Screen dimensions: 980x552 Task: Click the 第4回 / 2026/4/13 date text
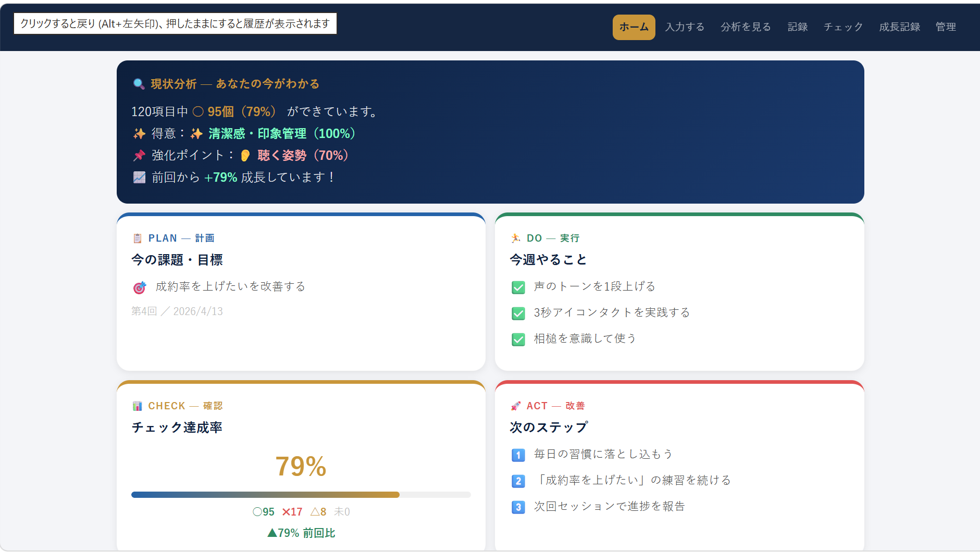tap(177, 311)
